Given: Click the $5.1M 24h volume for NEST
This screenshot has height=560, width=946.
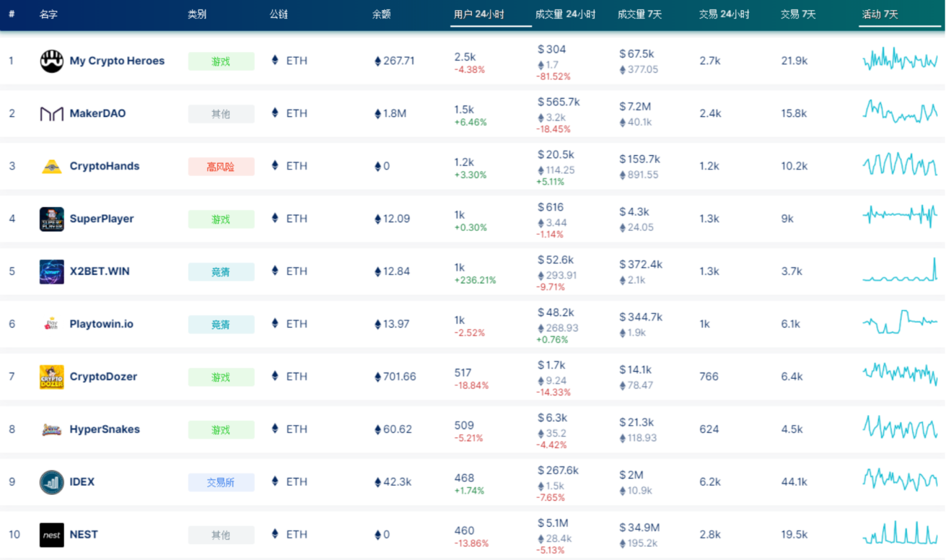Looking at the screenshot, I should pos(553,522).
